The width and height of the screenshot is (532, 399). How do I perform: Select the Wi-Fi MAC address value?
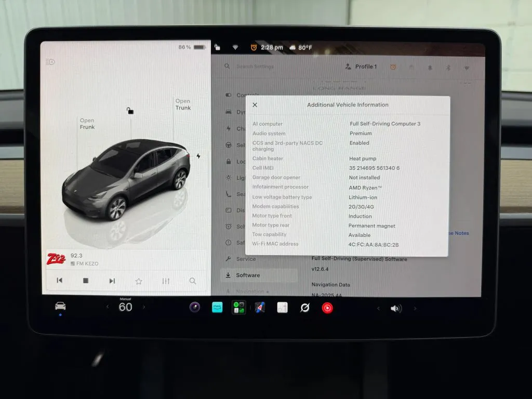[373, 245]
